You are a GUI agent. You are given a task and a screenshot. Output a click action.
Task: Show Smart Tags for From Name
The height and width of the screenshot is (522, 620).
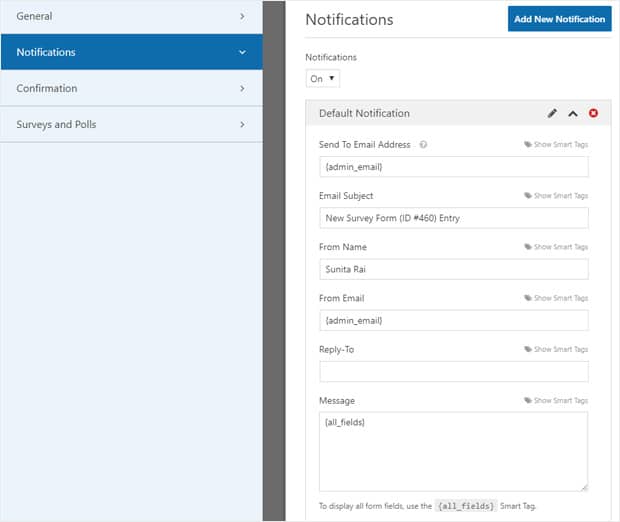pyautogui.click(x=556, y=247)
